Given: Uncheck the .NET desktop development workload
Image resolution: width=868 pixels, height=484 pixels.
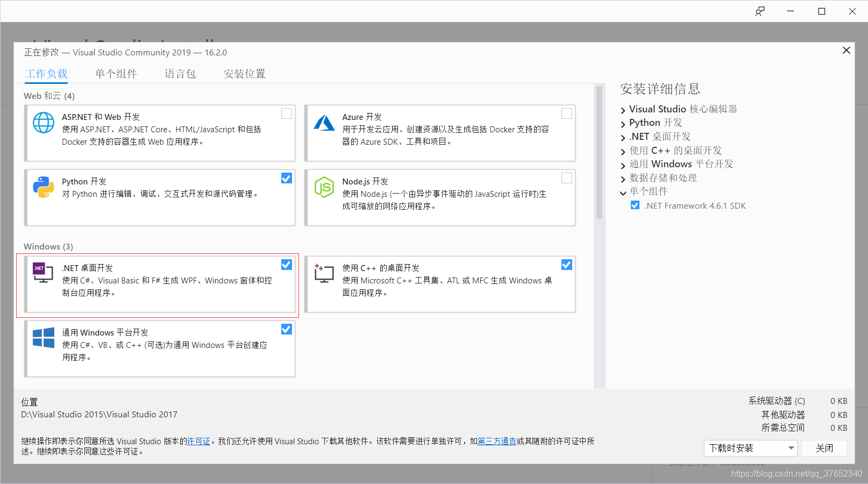Looking at the screenshot, I should click(287, 265).
